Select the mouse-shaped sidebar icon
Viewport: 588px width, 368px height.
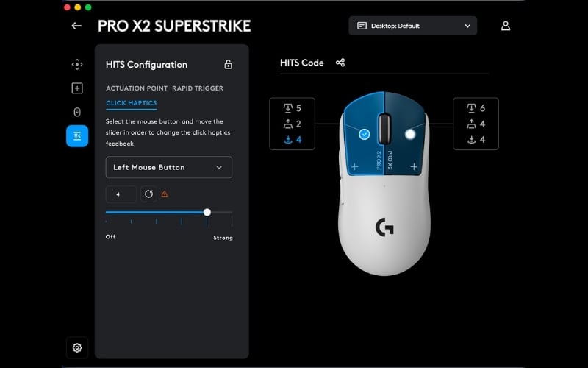coord(77,113)
